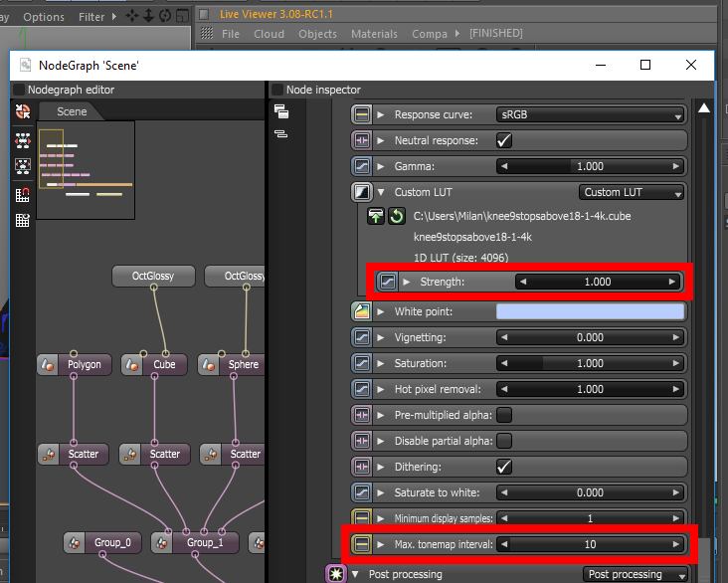The image size is (728, 583).
Task: Expand the White point row arrow
Action: tap(381, 311)
